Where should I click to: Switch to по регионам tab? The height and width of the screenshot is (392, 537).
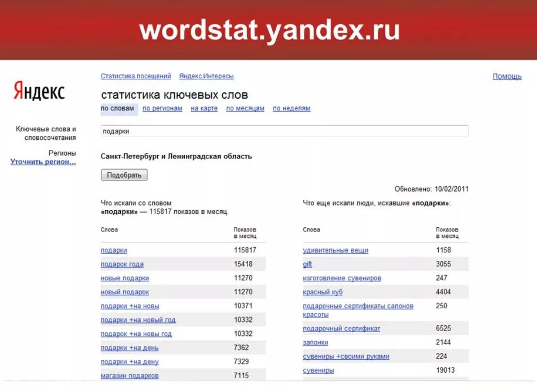163,108
